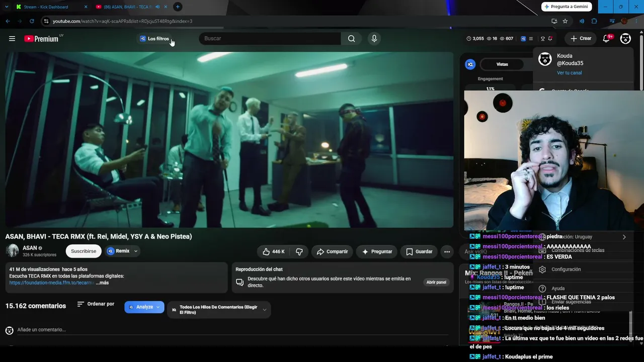Like the video with thumbs up
This screenshot has width=644, height=362.
click(x=273, y=251)
